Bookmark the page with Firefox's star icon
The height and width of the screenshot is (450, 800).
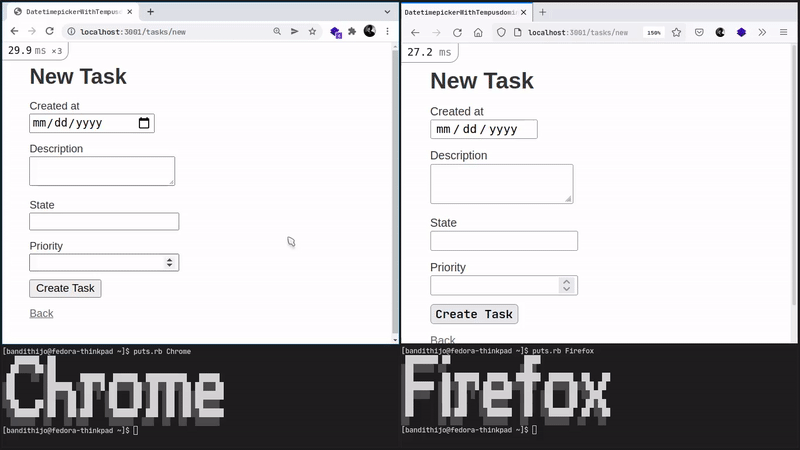(676, 32)
